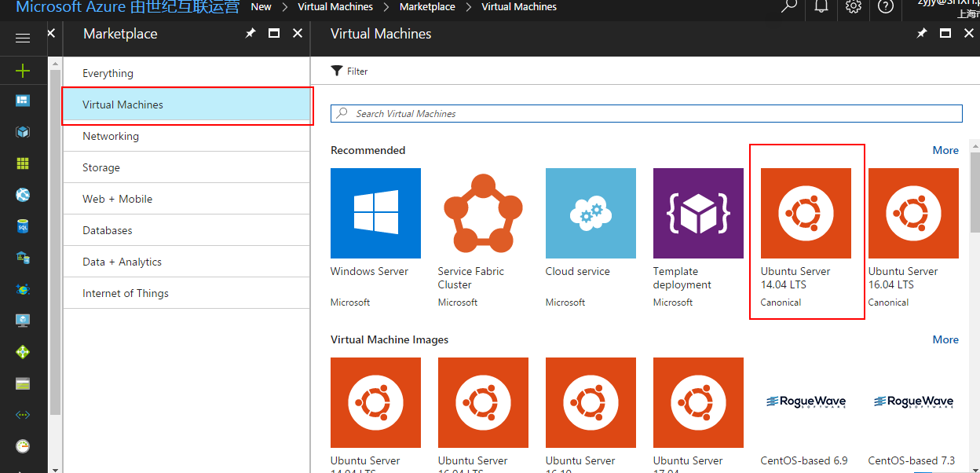Open the green diamond Load balancers icon

23,352
